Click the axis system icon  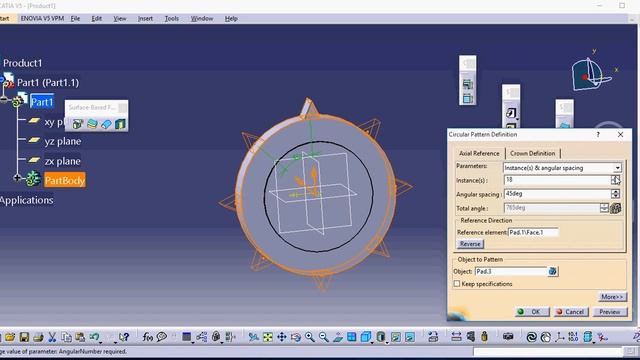(x=560, y=337)
